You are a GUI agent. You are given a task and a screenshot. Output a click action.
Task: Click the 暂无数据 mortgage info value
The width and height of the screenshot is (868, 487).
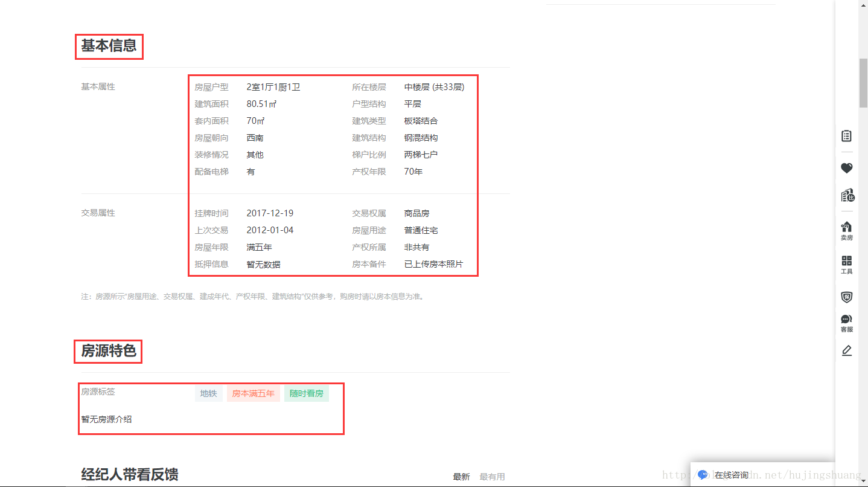(263, 264)
